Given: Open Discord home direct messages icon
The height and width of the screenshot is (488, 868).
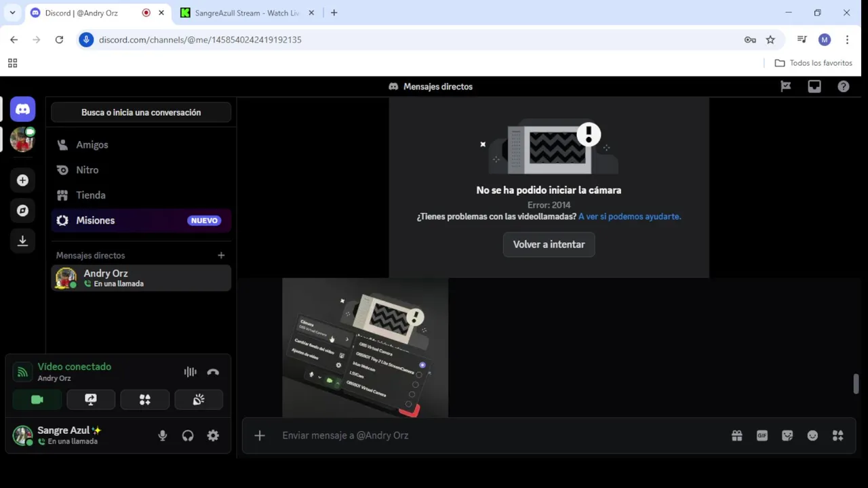Looking at the screenshot, I should (22, 109).
